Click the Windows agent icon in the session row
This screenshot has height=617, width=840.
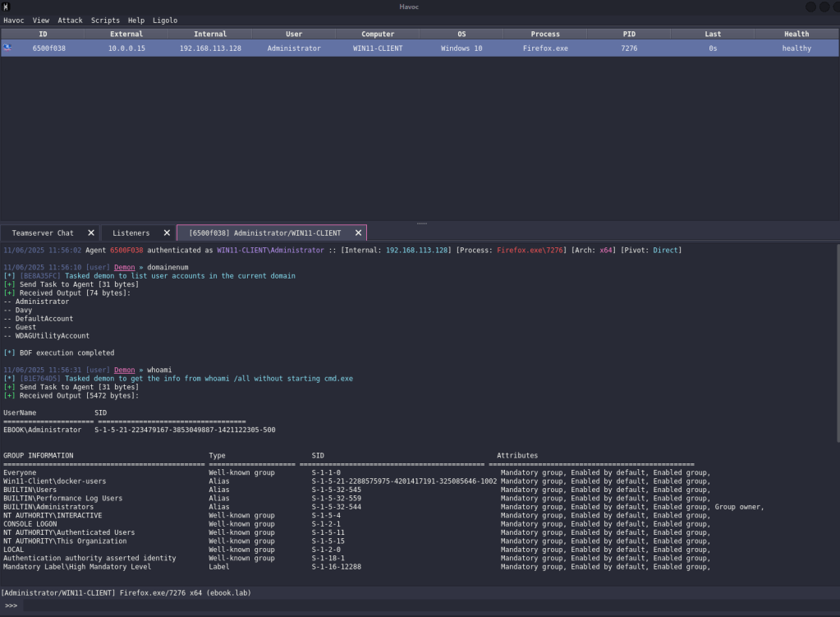[7, 48]
